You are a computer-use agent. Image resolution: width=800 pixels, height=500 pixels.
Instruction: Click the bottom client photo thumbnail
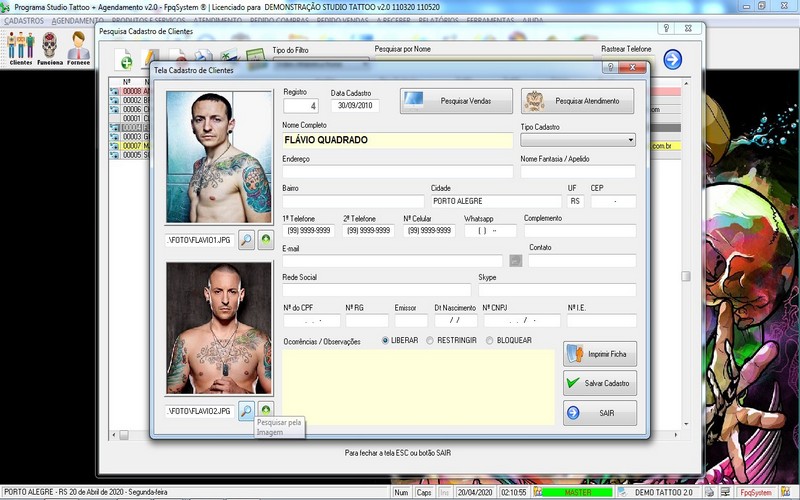pyautogui.click(x=219, y=328)
